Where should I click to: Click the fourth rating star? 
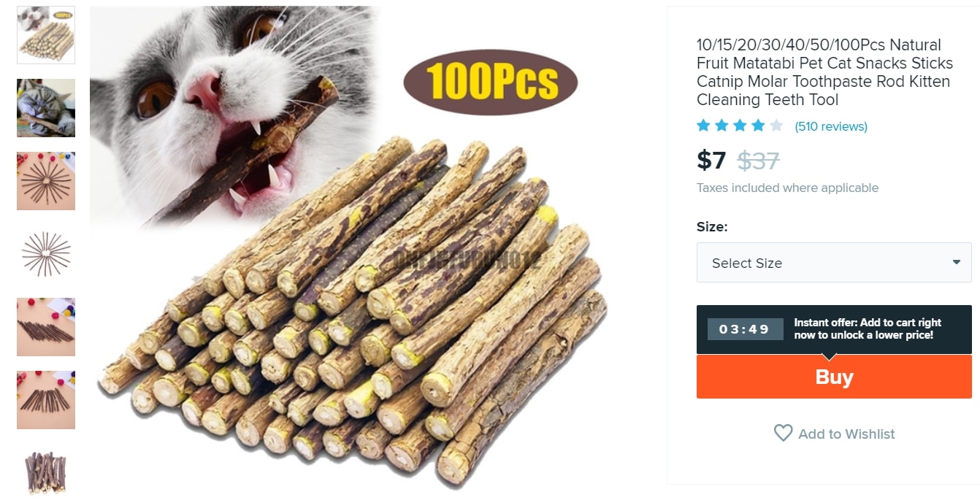click(758, 126)
